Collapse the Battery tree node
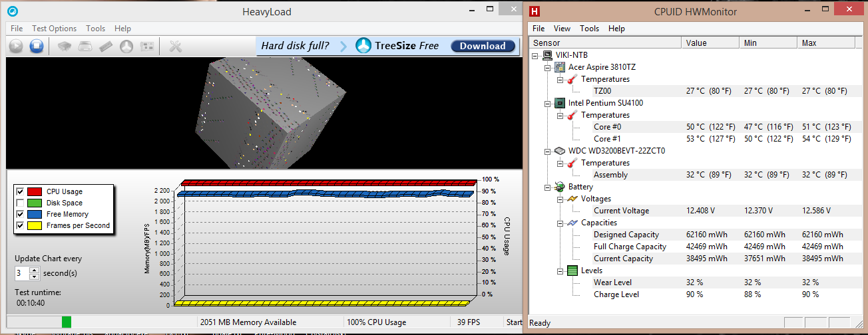The width and height of the screenshot is (868, 335). [x=548, y=187]
